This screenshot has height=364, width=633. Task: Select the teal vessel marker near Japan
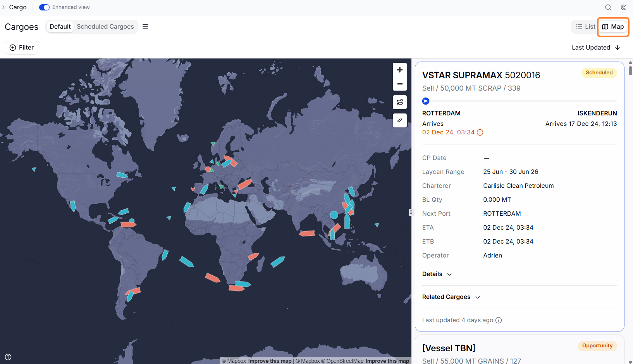[x=351, y=192]
